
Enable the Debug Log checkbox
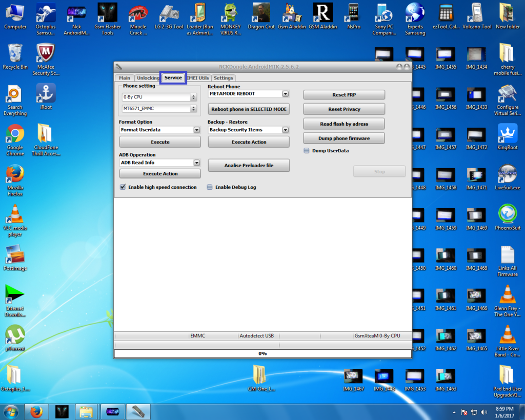pos(210,187)
